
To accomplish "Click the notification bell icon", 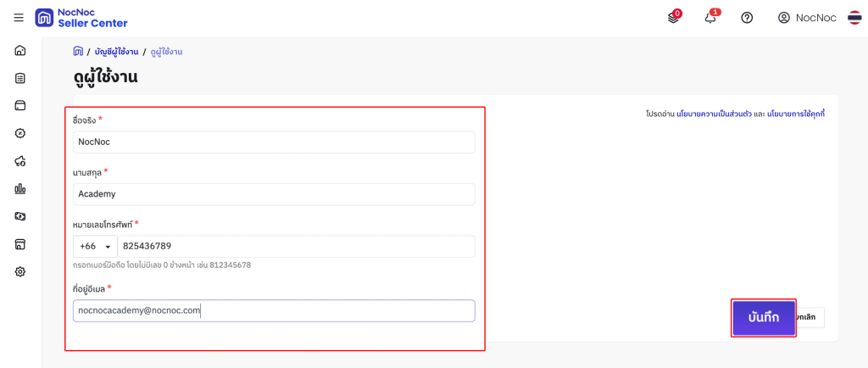I will click(x=710, y=18).
